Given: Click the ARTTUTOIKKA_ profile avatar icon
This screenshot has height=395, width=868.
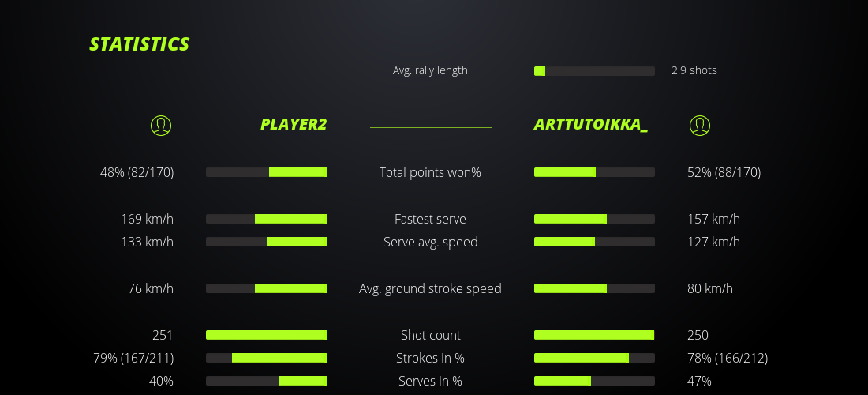Looking at the screenshot, I should (x=700, y=125).
